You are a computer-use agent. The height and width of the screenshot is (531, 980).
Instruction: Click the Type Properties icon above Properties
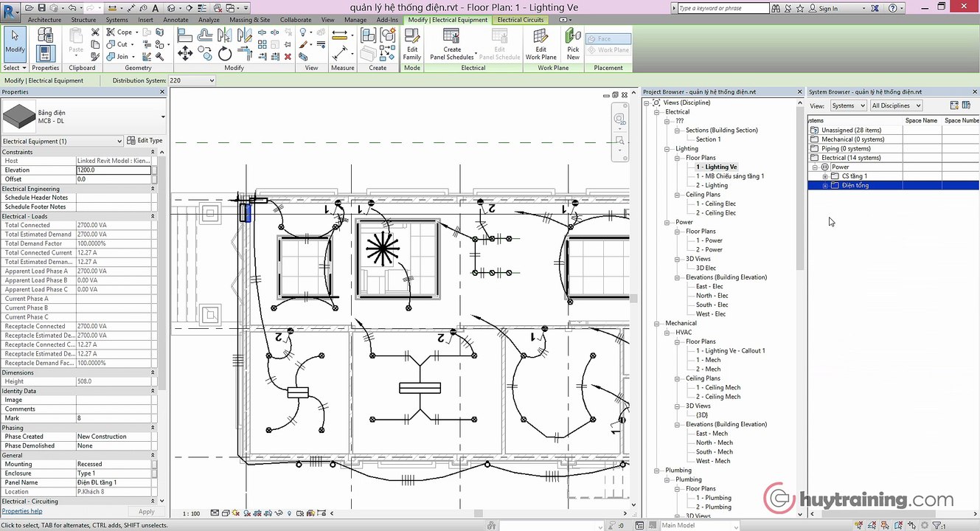coord(45,35)
